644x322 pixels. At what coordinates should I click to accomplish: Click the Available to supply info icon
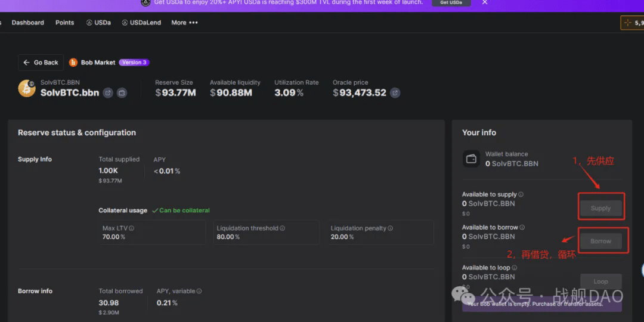pos(521,194)
